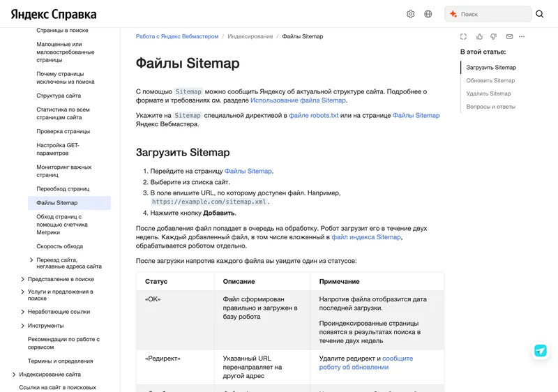
Task: Open the language globe icon
Action: [428, 14]
